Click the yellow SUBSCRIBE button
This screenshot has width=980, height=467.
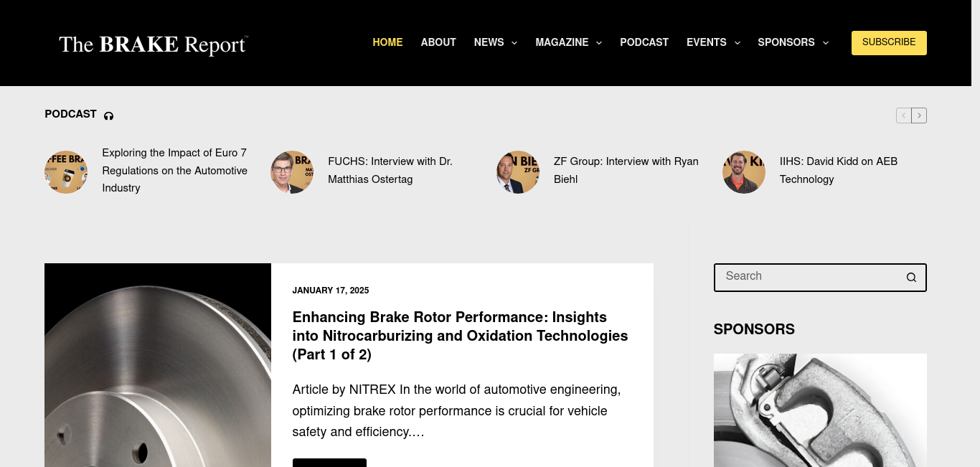point(889,43)
